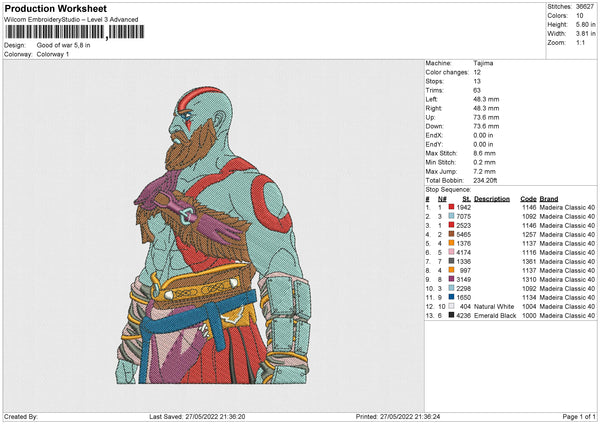This screenshot has height=424, width=600.
Task: Click Madeira Classic 40 in the 4236 row
Action: 567,316
